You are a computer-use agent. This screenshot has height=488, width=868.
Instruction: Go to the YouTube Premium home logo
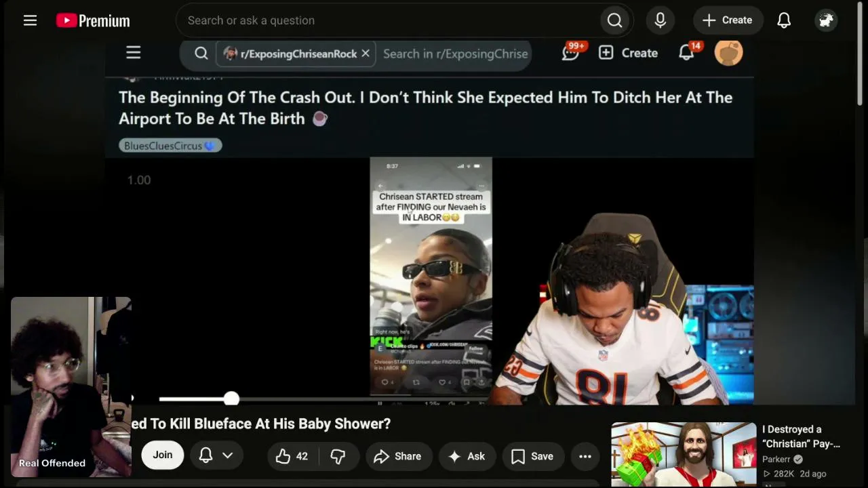[93, 20]
